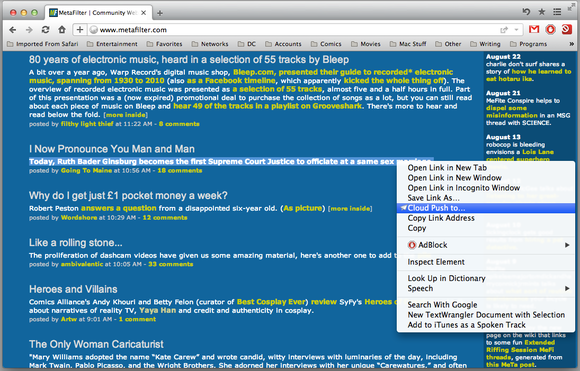Click the plus button beside address bar
Screen dimensions: 580x371
click(x=80, y=30)
